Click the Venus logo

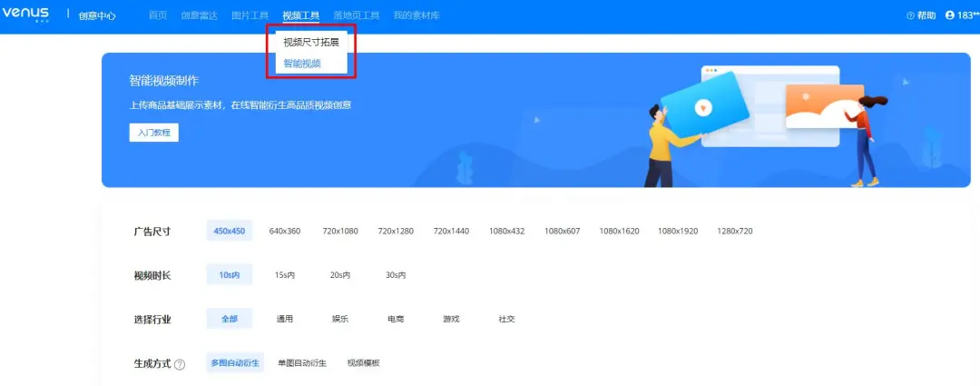(25, 15)
